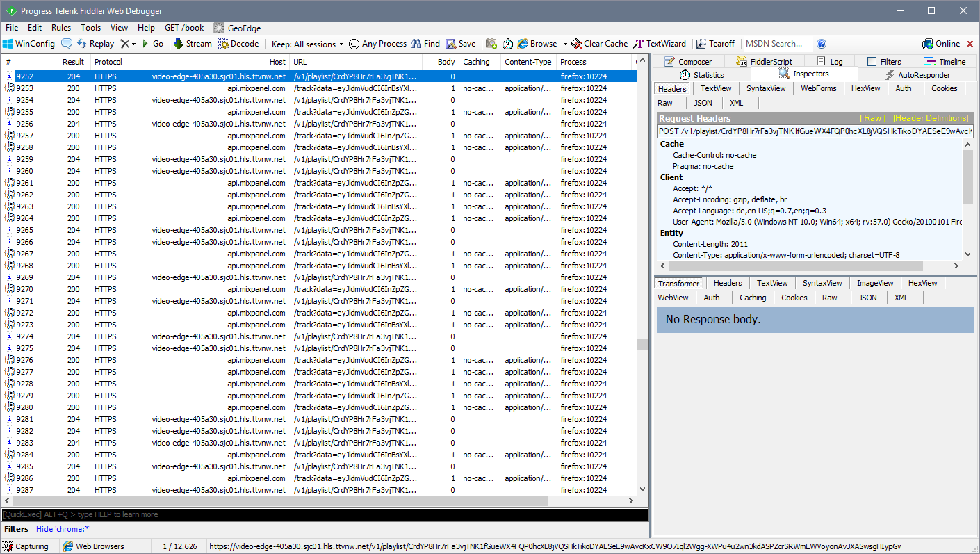Switch to the Composer tab
This screenshot has width=980, height=554.
[x=688, y=62]
